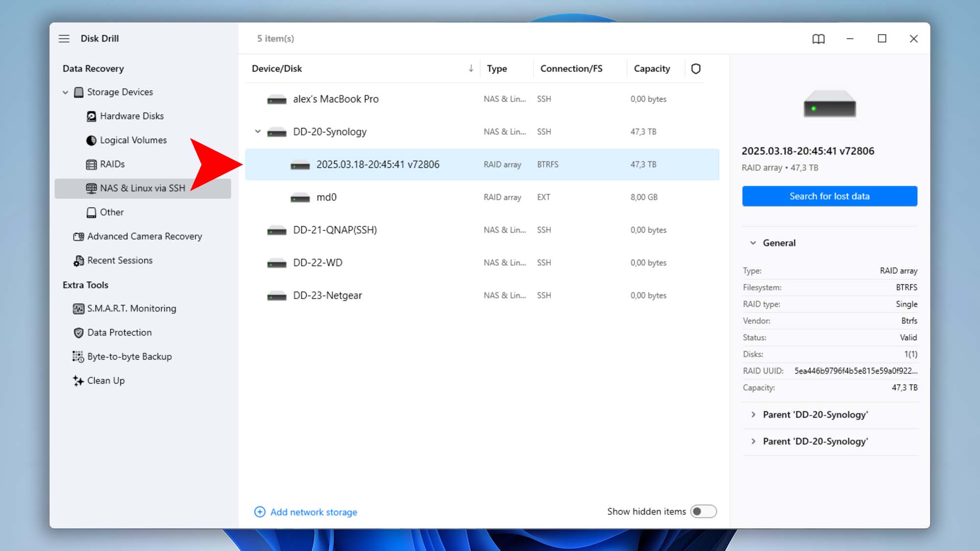Expand the first Parent 'DD-20-Synology' section

(753, 415)
